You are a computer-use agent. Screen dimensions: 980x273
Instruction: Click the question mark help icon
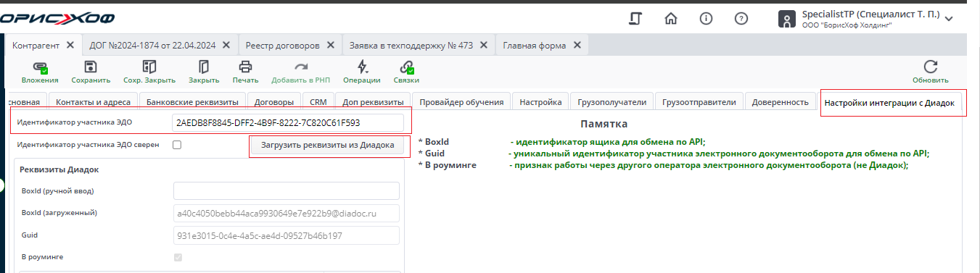741,19
